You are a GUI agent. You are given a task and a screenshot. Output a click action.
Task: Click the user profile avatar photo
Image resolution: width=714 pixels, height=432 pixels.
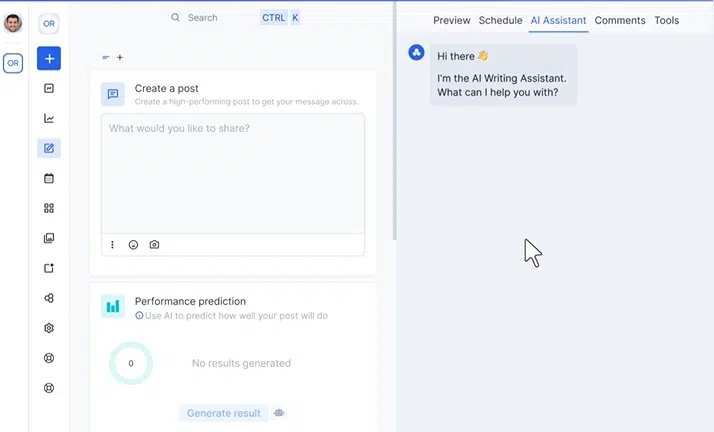(x=13, y=23)
